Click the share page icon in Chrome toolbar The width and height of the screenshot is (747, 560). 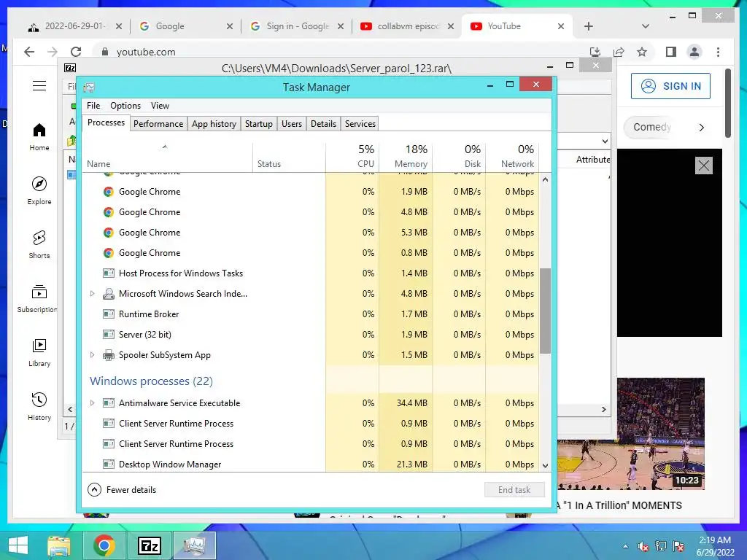click(x=619, y=52)
